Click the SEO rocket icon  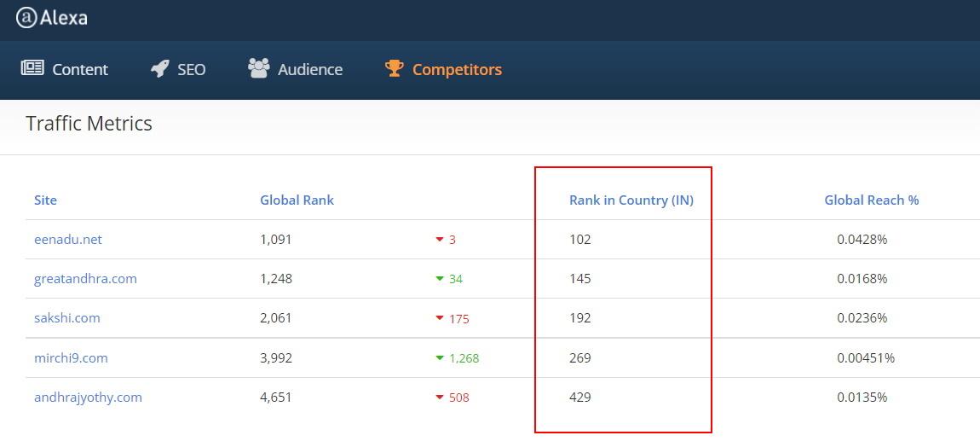160,68
